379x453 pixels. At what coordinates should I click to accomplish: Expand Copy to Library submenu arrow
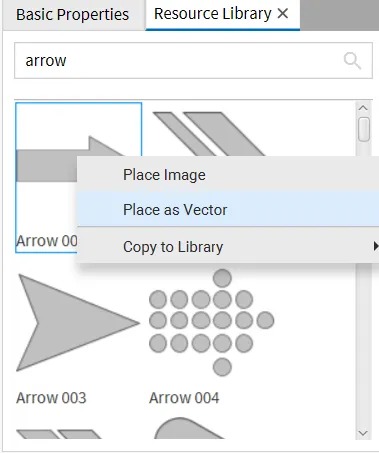(x=376, y=246)
